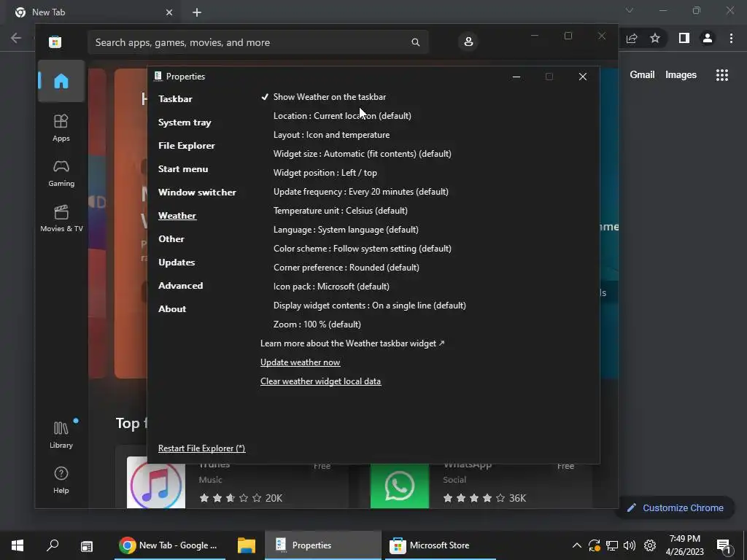747x560 pixels.
Task: Open Task View on the taskbar
Action: click(x=87, y=545)
